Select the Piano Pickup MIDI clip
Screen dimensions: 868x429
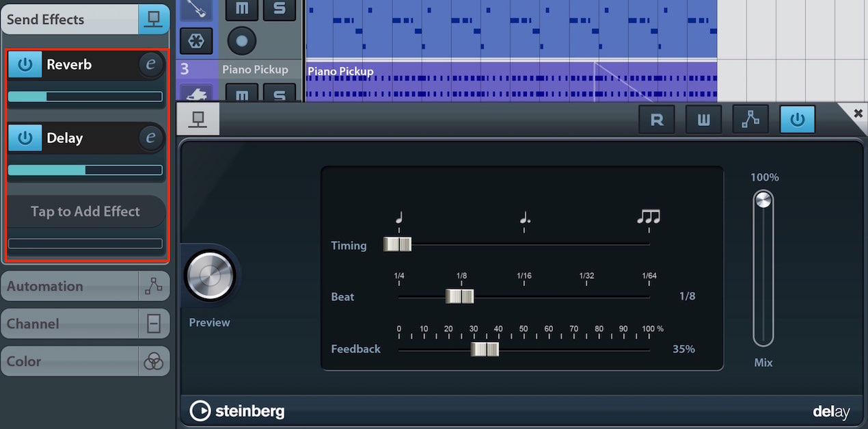pos(511,81)
